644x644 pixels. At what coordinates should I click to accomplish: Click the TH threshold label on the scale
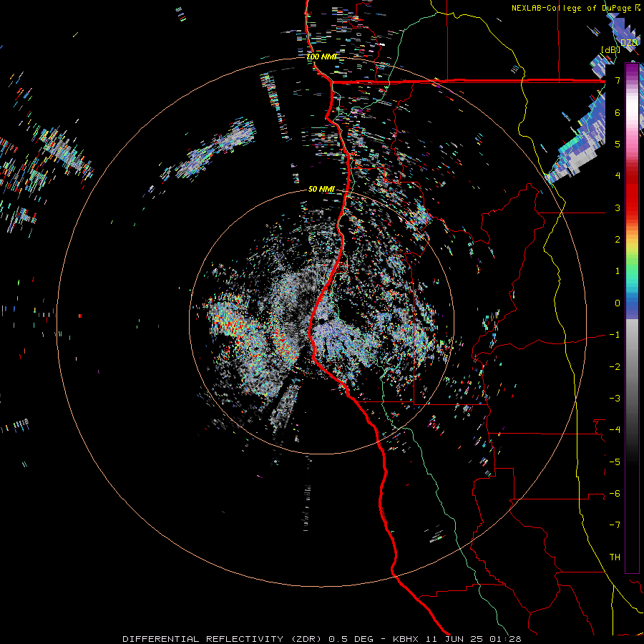pyautogui.click(x=615, y=557)
